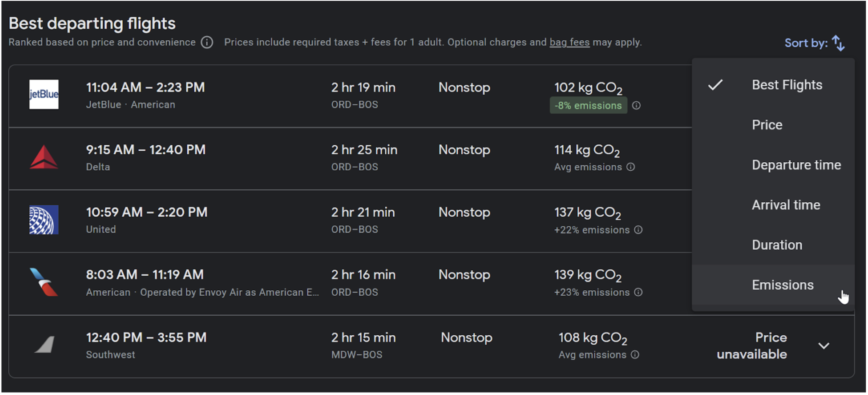Viewport: 868px width, 395px height.
Task: Click info icon beside +22% emissions
Action: tap(638, 230)
